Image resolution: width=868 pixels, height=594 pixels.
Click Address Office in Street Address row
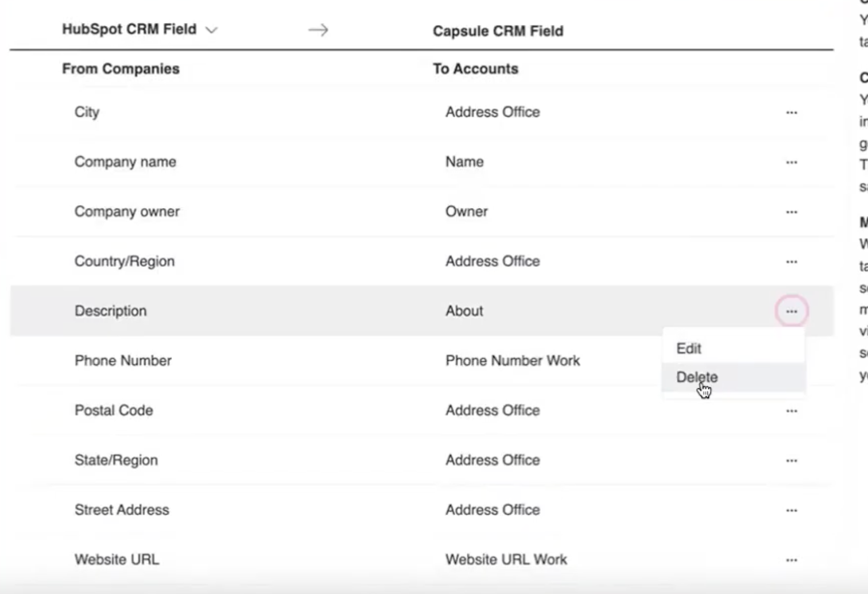493,510
